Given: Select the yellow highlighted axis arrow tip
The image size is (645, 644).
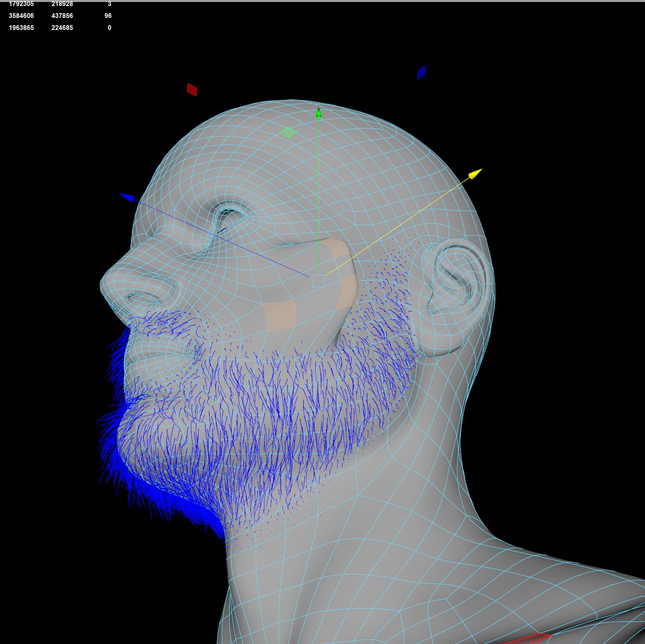Looking at the screenshot, I should coord(475,174).
